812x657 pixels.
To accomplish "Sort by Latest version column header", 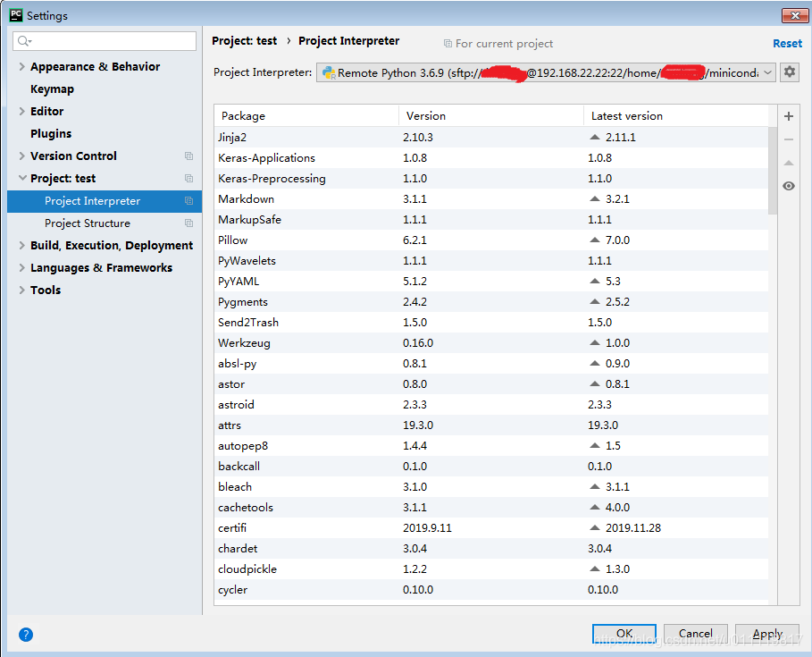I will click(676, 115).
